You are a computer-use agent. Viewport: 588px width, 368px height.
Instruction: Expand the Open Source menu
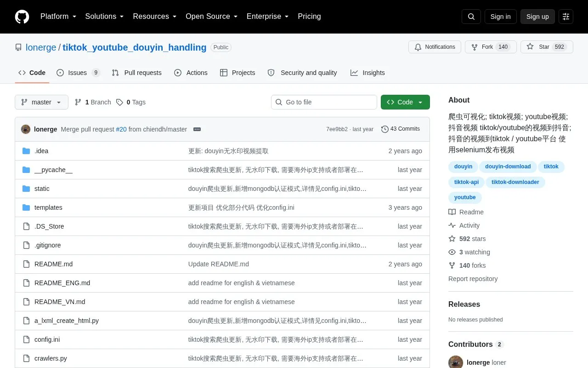tap(212, 17)
